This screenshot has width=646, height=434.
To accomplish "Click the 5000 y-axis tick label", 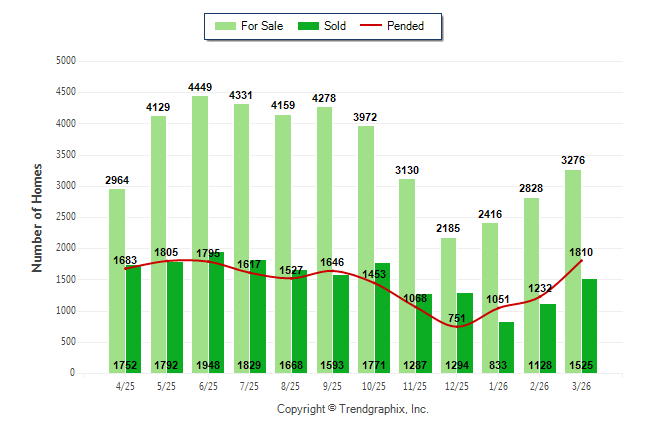I will [x=65, y=61].
